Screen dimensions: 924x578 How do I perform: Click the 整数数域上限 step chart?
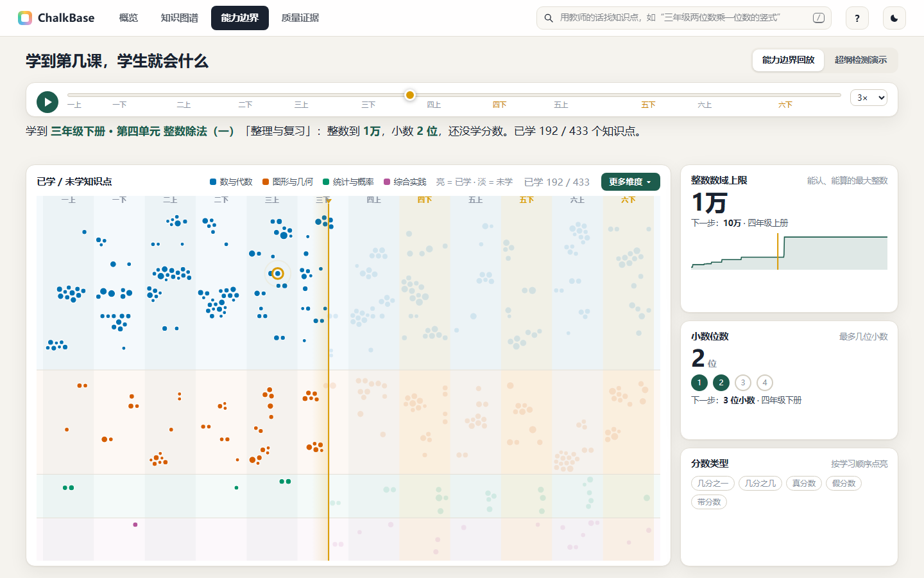[789, 252]
